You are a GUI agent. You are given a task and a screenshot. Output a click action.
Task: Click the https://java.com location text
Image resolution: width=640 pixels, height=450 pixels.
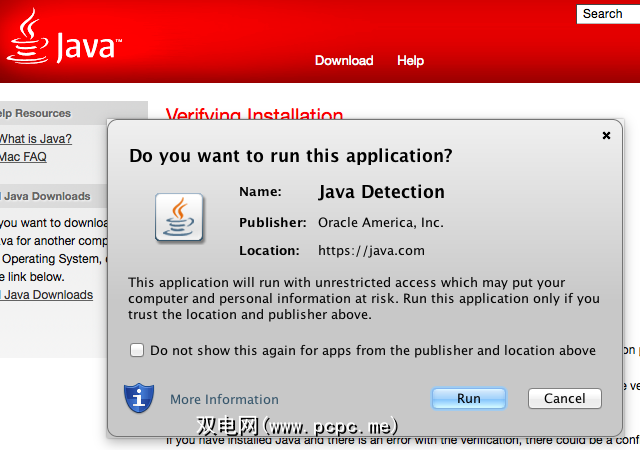tap(371, 250)
